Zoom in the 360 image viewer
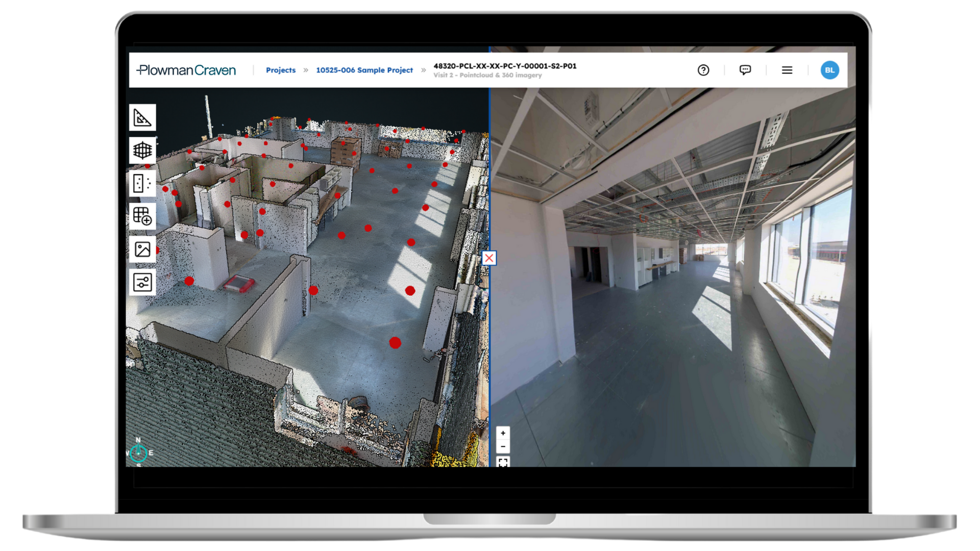Viewport: 980px width, 551px height. 503,433
